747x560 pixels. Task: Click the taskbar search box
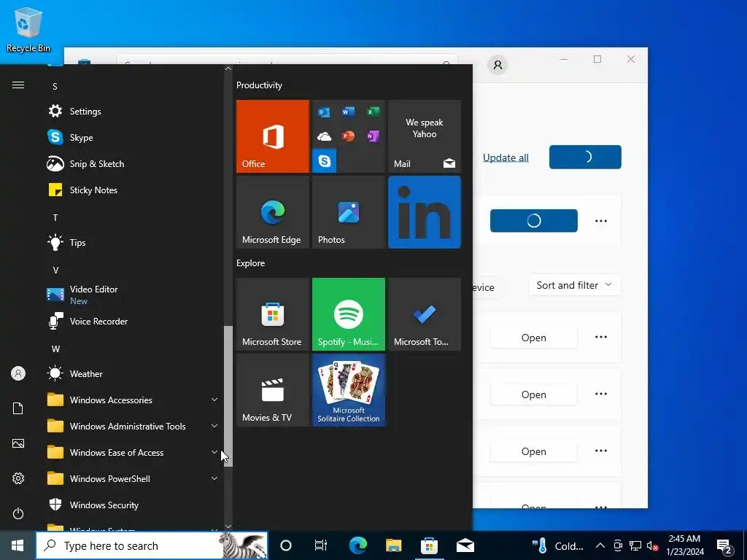[152, 545]
